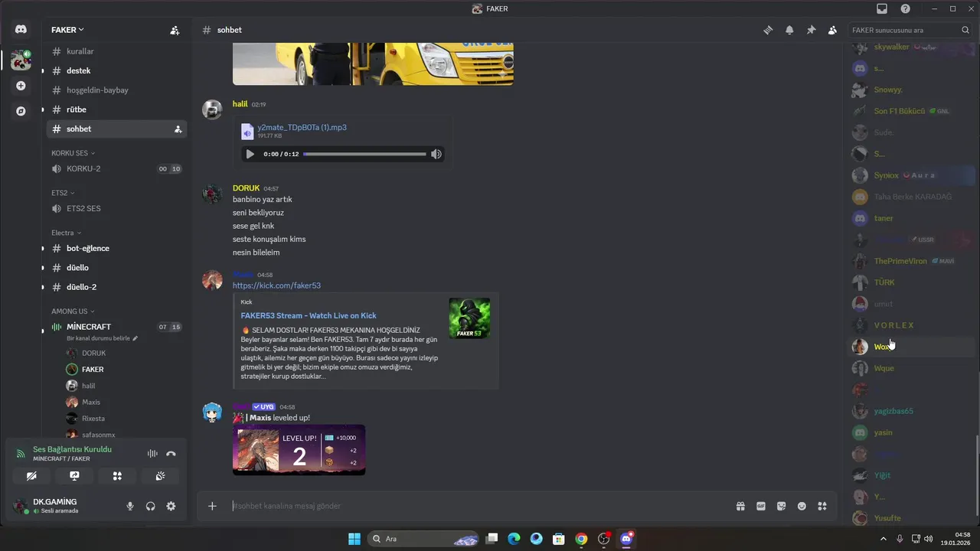
Task: Send a gift with gift icon
Action: 740,506
